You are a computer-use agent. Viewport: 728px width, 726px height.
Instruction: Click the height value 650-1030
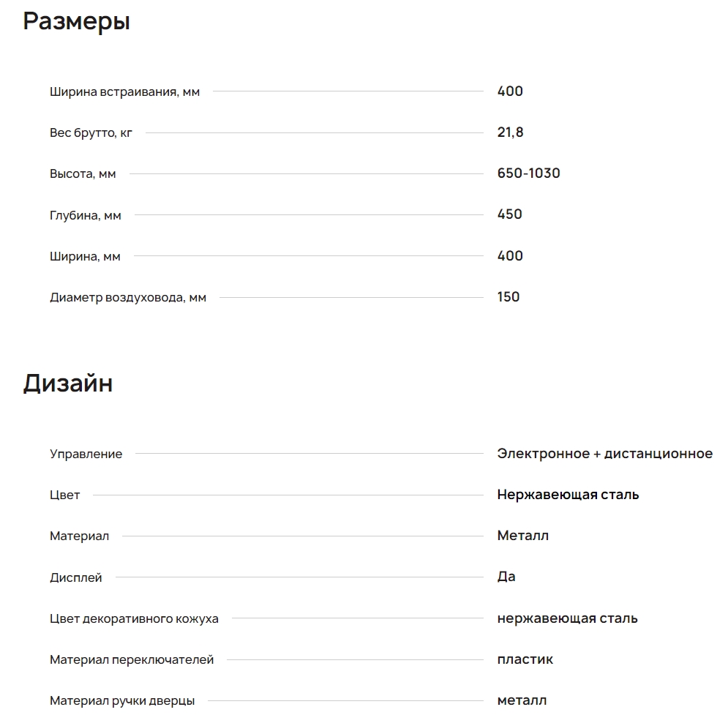point(528,173)
